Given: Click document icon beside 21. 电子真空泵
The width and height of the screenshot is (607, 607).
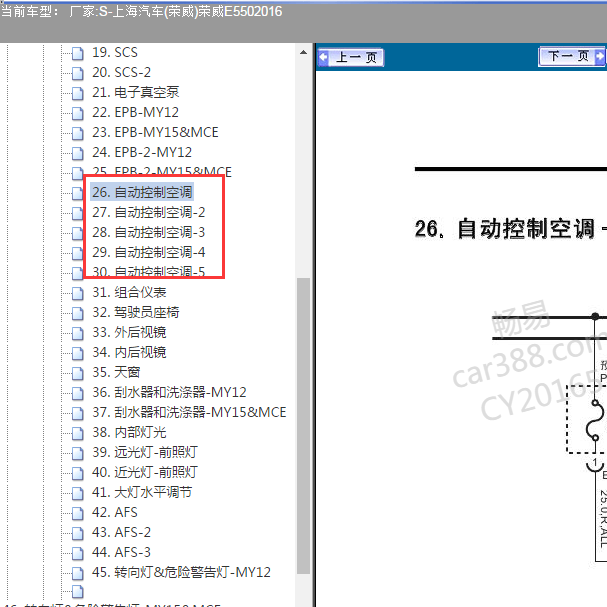Looking at the screenshot, I should pyautogui.click(x=78, y=93).
